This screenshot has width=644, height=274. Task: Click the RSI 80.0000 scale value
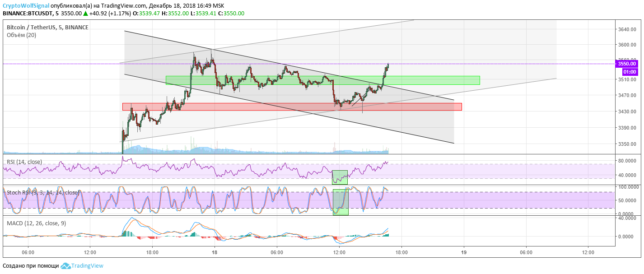(x=627, y=161)
